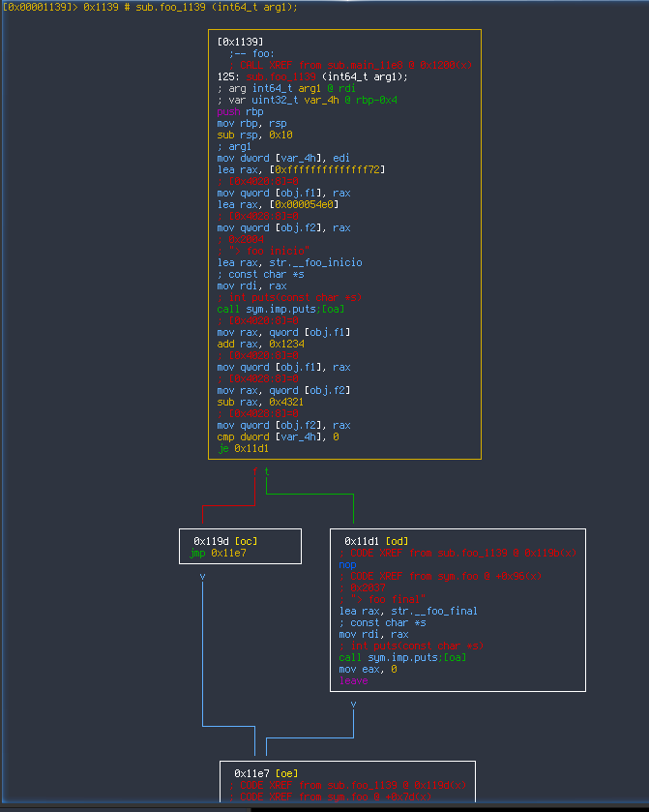Image resolution: width=649 pixels, height=812 pixels.
Task: Click the [0x00001139] address prompt at top
Action: (x=38, y=7)
